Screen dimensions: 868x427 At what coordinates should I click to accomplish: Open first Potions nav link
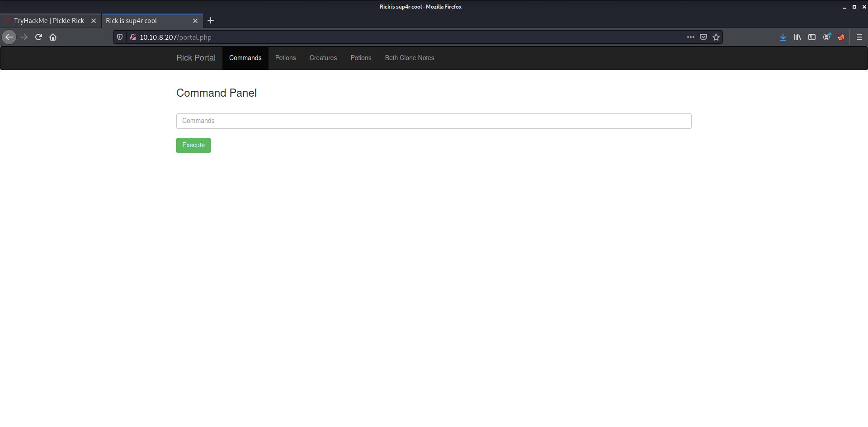tap(286, 58)
